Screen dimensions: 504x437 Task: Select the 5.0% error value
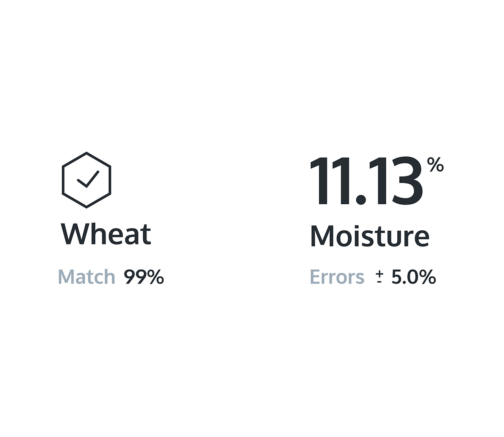[413, 277]
